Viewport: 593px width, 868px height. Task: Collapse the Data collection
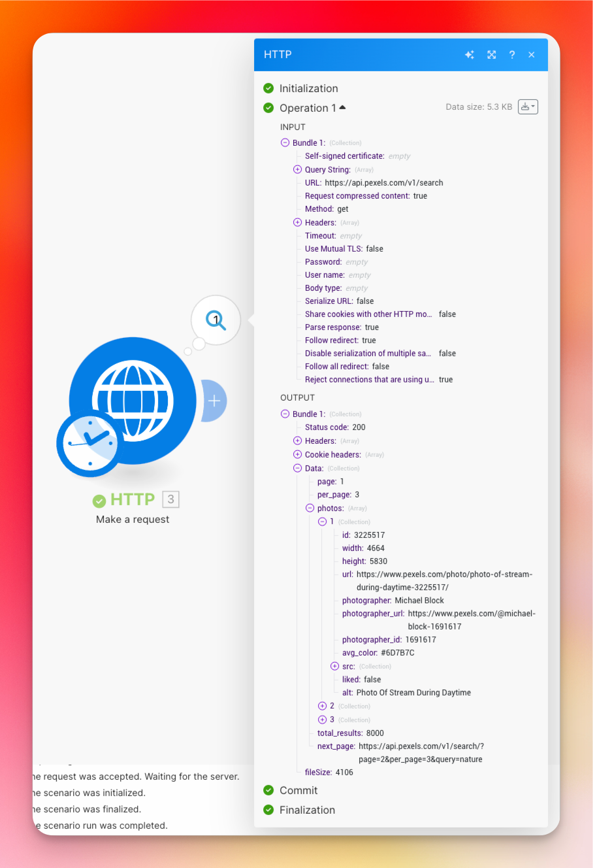tap(298, 468)
